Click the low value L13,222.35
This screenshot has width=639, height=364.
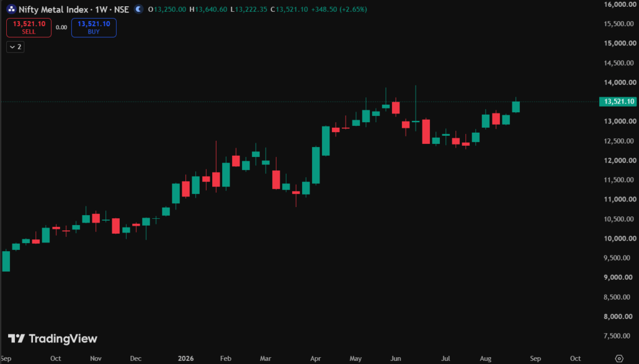pos(249,9)
